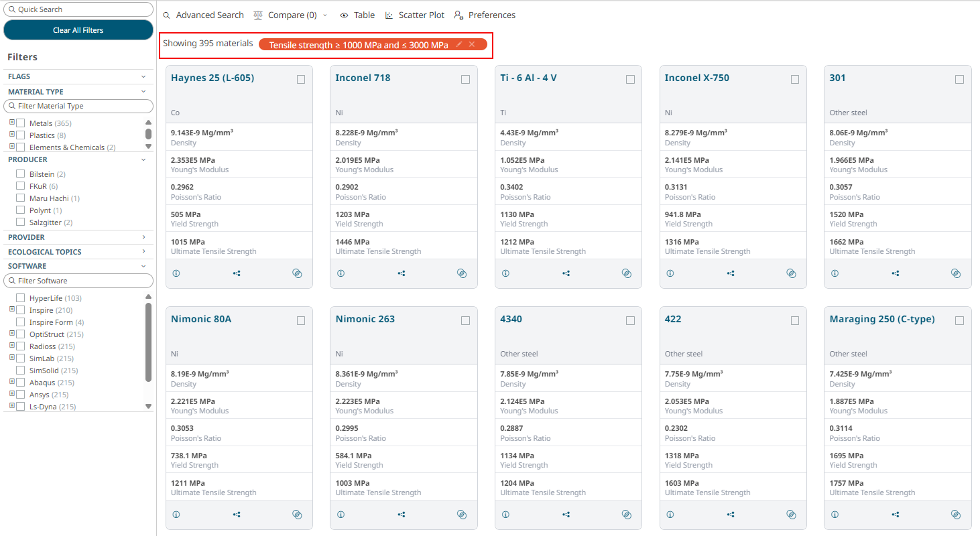Click link icon on Nimonic 80A card

[x=297, y=515]
